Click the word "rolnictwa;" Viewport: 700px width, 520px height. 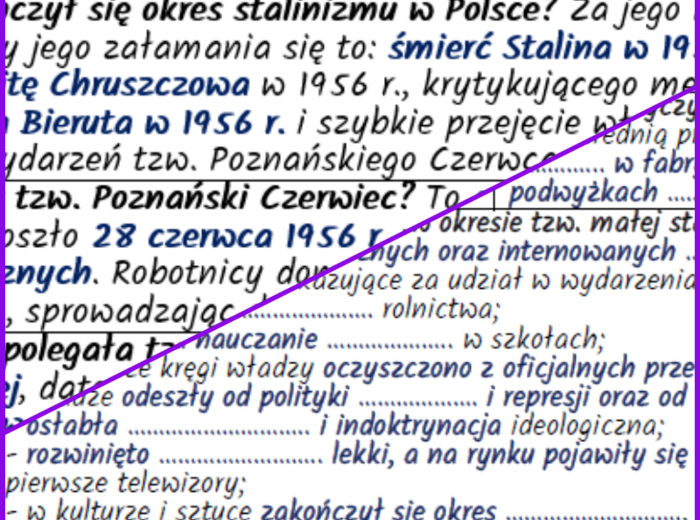(x=441, y=309)
